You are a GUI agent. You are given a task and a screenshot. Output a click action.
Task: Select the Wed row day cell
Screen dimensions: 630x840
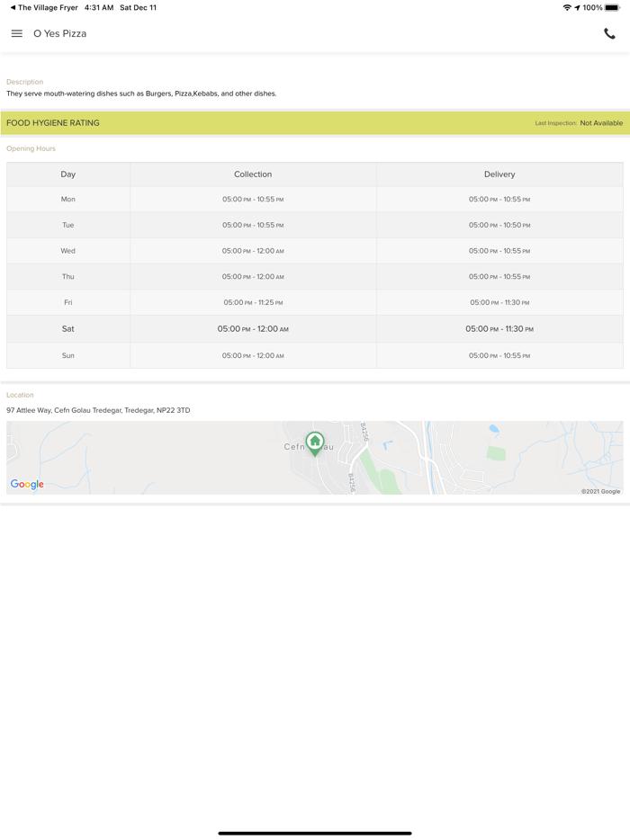click(68, 251)
